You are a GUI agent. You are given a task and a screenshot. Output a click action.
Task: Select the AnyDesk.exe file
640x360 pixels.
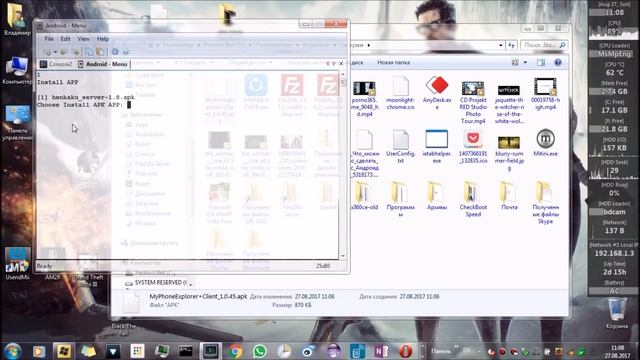437,92
